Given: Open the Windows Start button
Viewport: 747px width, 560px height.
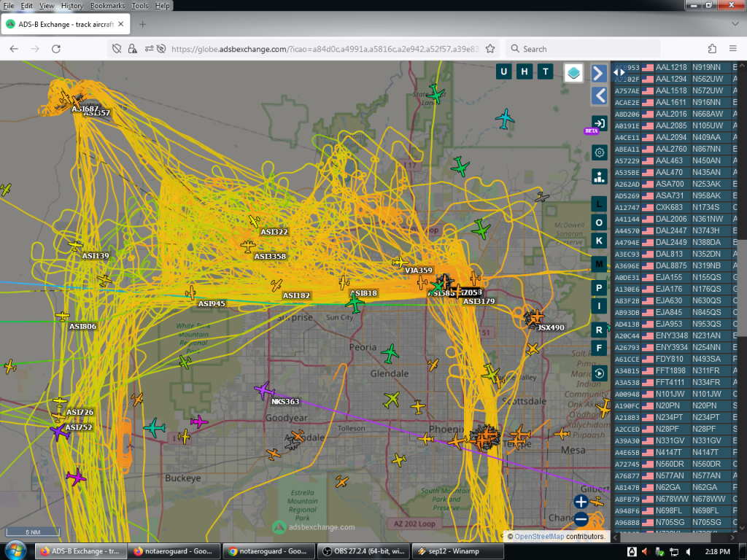Looking at the screenshot, I should [15, 551].
